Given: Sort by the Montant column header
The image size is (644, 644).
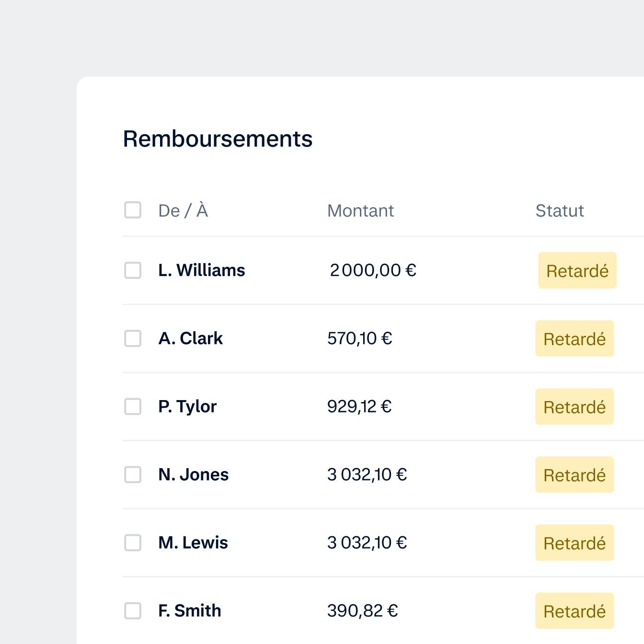Looking at the screenshot, I should coord(360,211).
